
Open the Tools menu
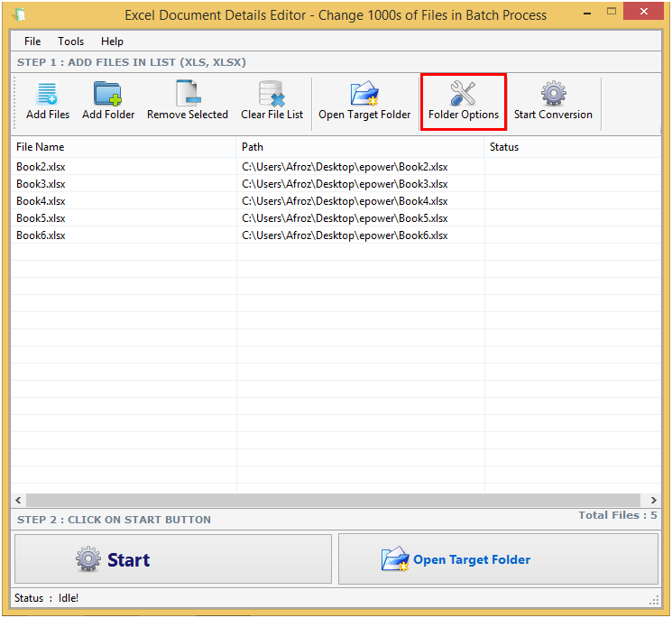70,42
